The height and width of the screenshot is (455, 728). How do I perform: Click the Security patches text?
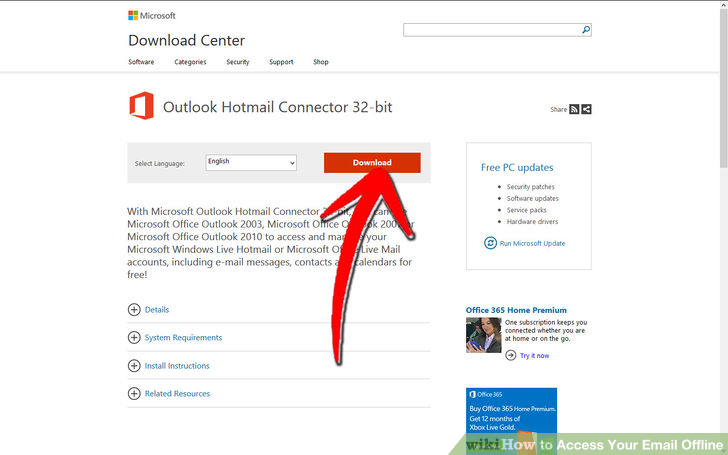click(531, 187)
